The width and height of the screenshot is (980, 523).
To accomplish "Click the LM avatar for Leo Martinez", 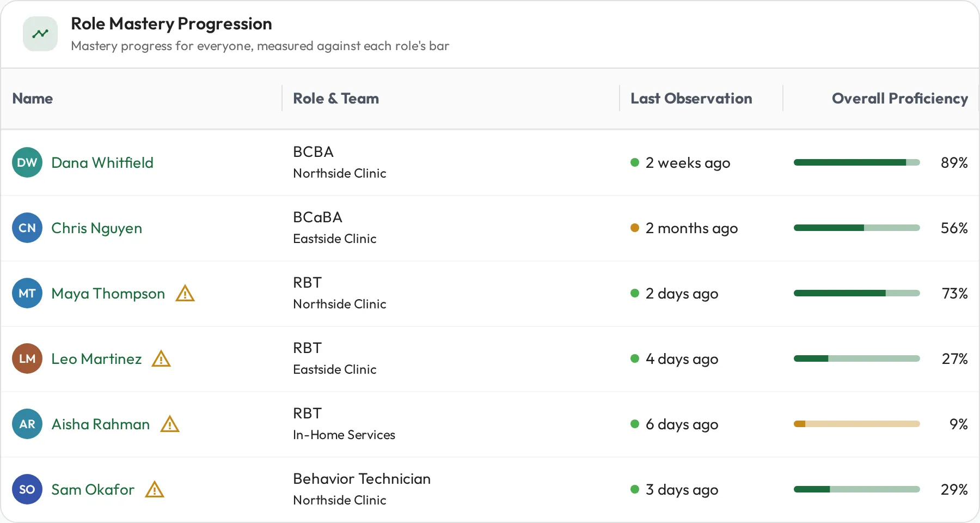I will click(27, 358).
